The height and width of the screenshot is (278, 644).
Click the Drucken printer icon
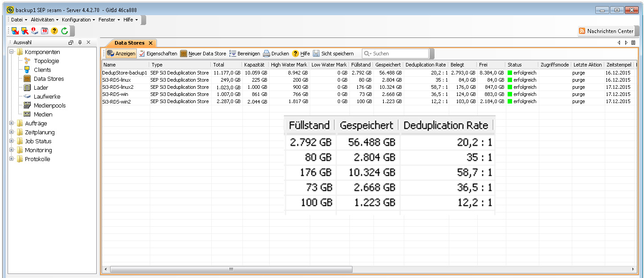(x=267, y=54)
